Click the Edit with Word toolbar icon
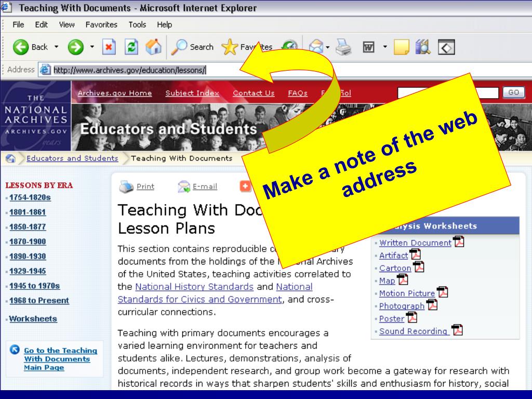Screen dimensions: 532x399 coord(368,47)
